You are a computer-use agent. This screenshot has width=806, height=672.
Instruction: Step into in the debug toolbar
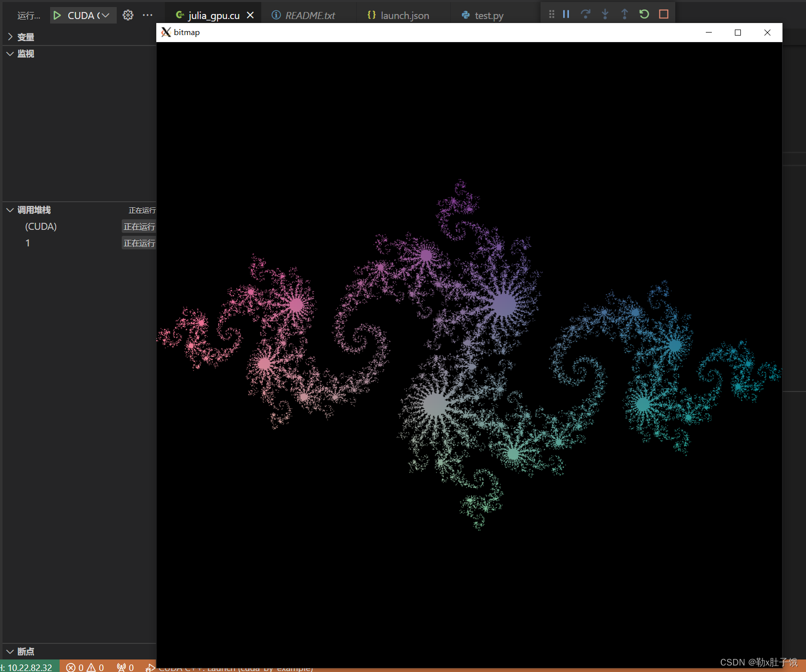[x=605, y=14]
